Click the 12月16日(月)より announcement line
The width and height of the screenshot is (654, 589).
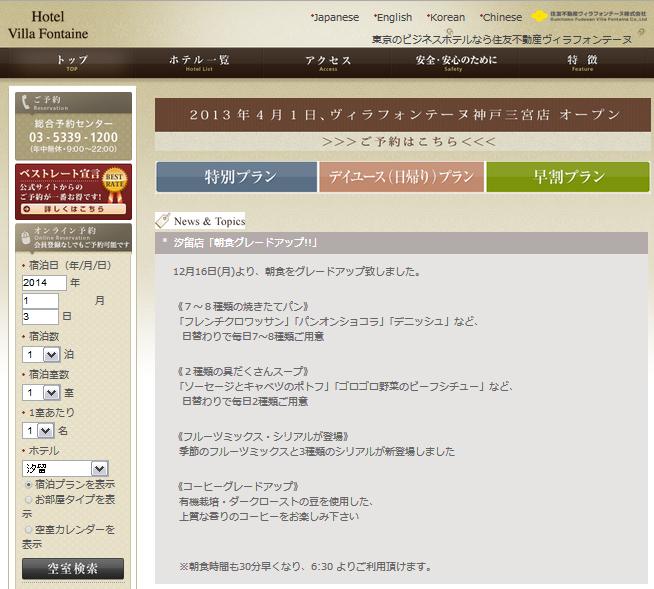point(297,272)
